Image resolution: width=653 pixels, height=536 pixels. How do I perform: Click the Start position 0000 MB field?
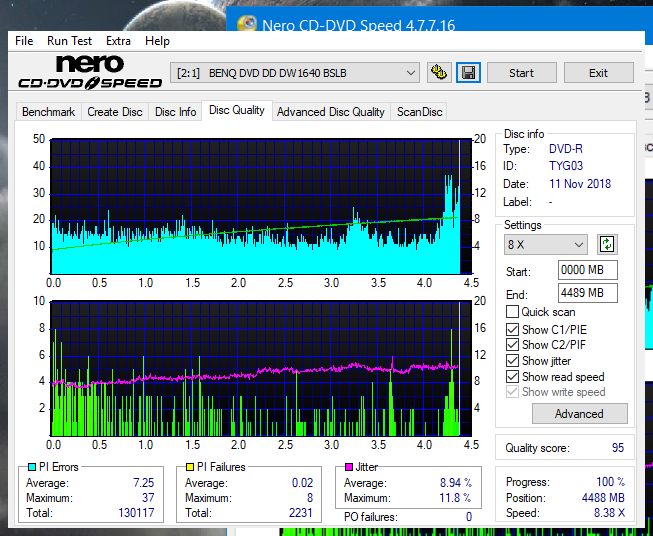[587, 270]
